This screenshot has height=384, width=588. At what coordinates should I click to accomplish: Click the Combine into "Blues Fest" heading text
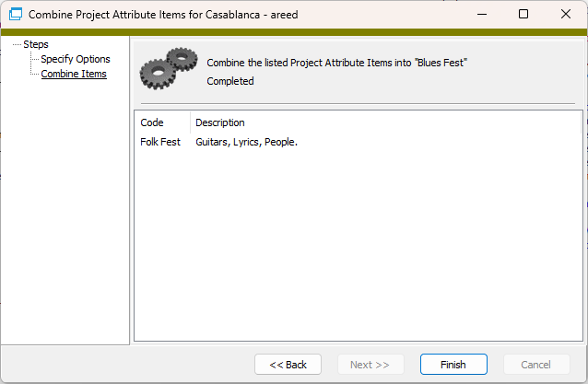click(x=336, y=63)
